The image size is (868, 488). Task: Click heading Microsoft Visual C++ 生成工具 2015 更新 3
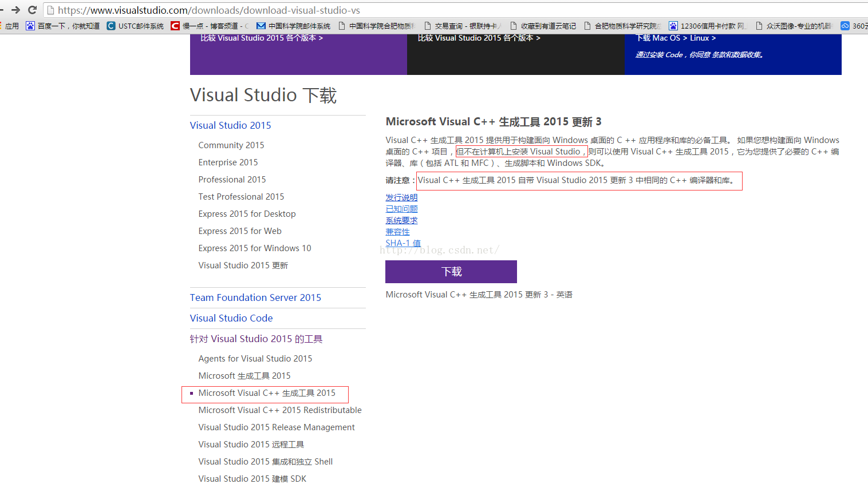coord(494,122)
